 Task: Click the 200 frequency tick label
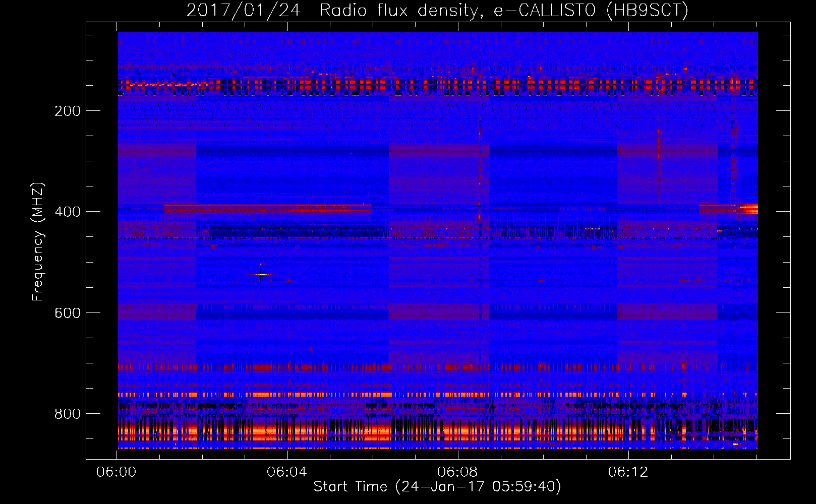click(68, 111)
